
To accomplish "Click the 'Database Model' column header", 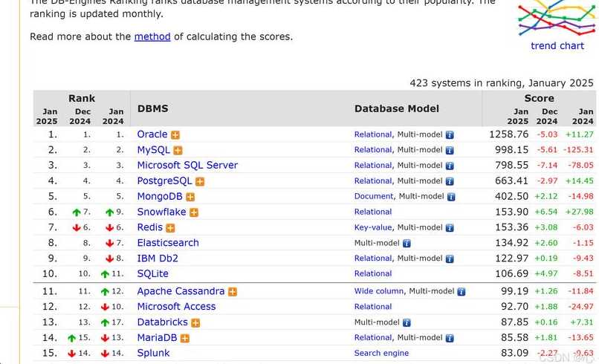I will (x=397, y=109).
